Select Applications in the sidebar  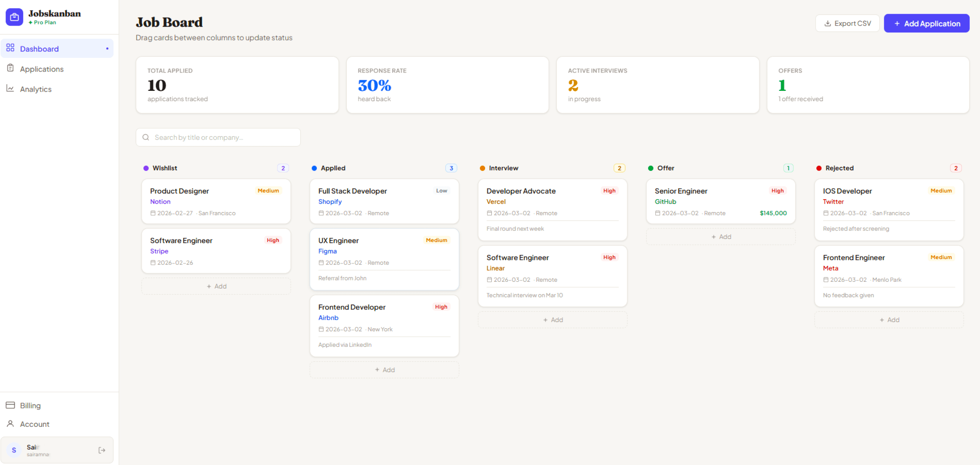42,69
